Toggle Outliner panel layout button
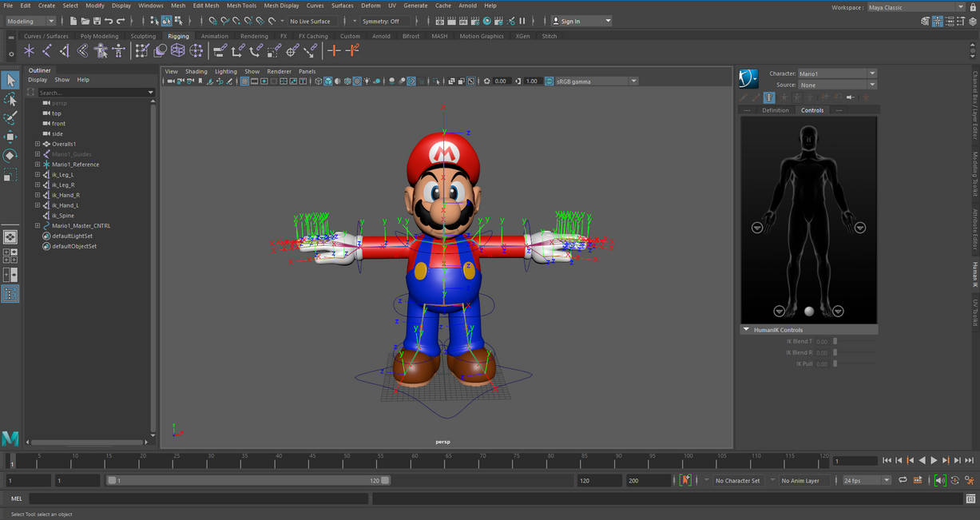The image size is (980, 520). click(x=10, y=294)
